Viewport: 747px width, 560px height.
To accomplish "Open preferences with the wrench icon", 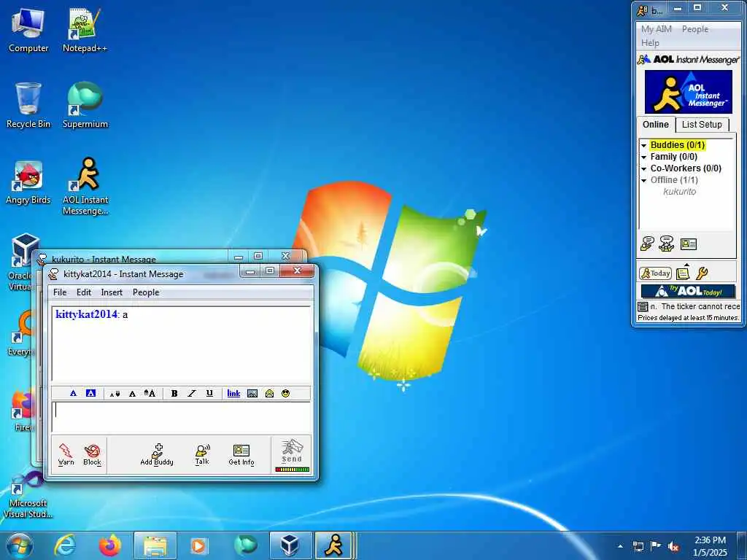I will 702,273.
